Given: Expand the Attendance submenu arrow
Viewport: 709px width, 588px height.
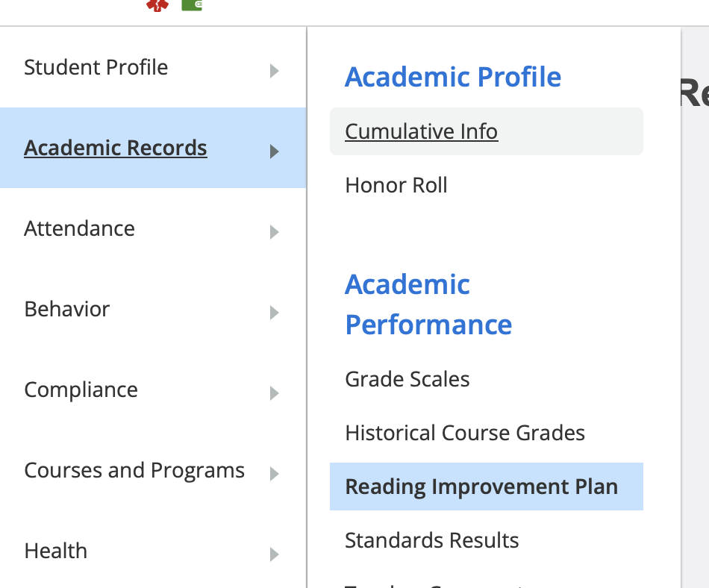Looking at the screenshot, I should click(x=275, y=231).
